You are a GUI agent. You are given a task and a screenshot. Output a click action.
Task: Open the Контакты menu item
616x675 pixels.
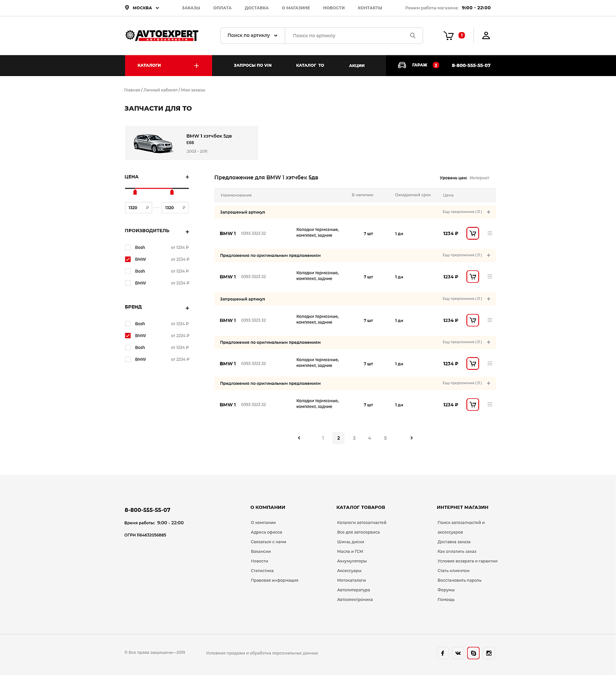click(370, 8)
